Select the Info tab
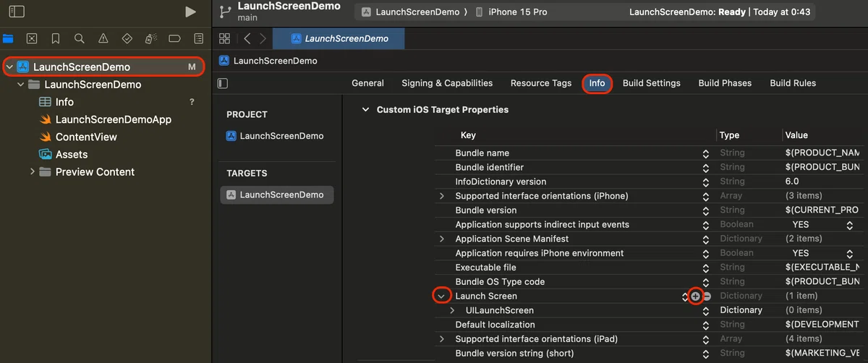Image resolution: width=868 pixels, height=363 pixels. click(597, 83)
